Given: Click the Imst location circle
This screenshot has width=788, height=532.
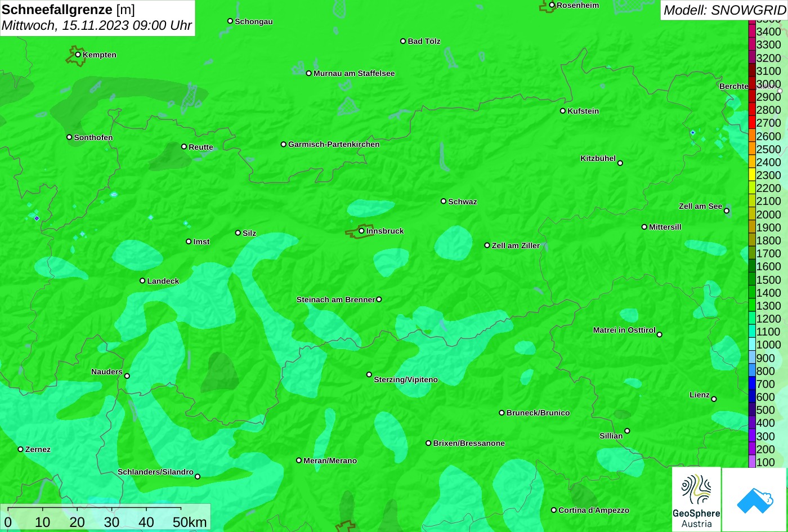Looking at the screenshot, I should click(189, 242).
